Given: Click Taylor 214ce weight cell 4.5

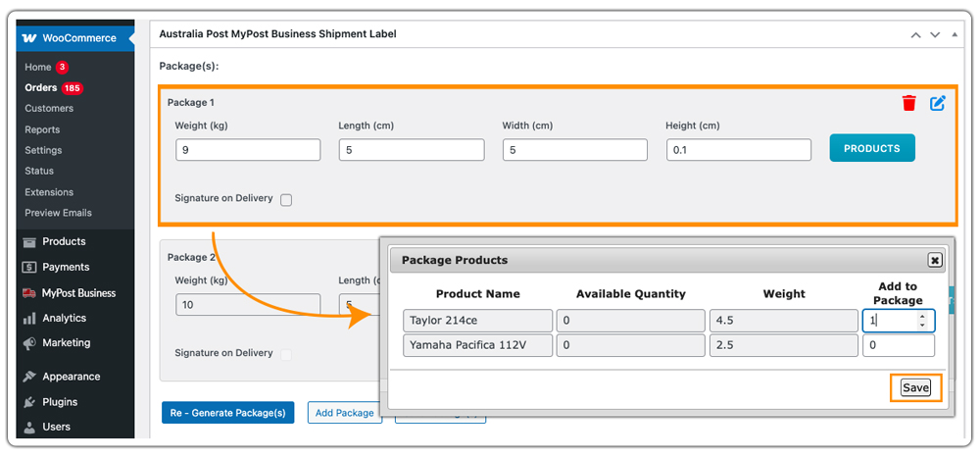Looking at the screenshot, I should (784, 321).
